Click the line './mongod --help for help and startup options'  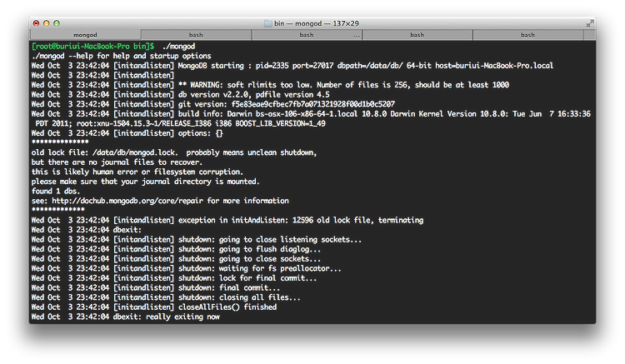pyautogui.click(x=121, y=56)
